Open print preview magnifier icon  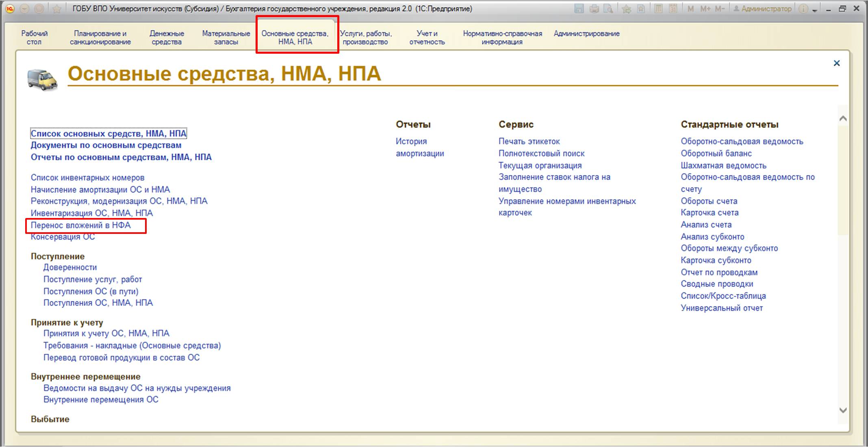[608, 9]
